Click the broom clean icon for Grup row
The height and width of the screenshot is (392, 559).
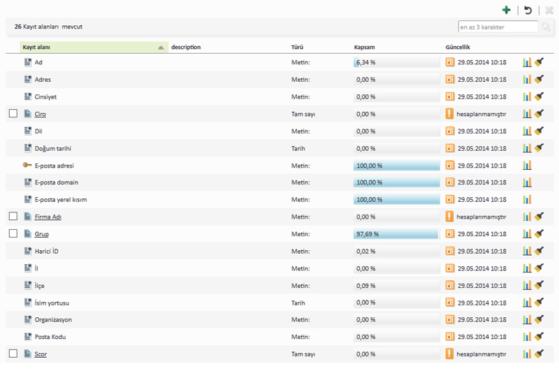[539, 234]
